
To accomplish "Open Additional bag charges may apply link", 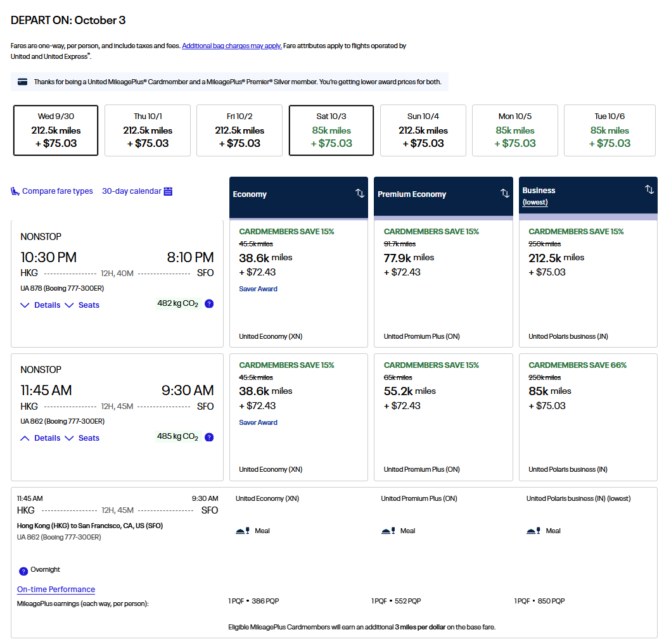I will tap(232, 46).
